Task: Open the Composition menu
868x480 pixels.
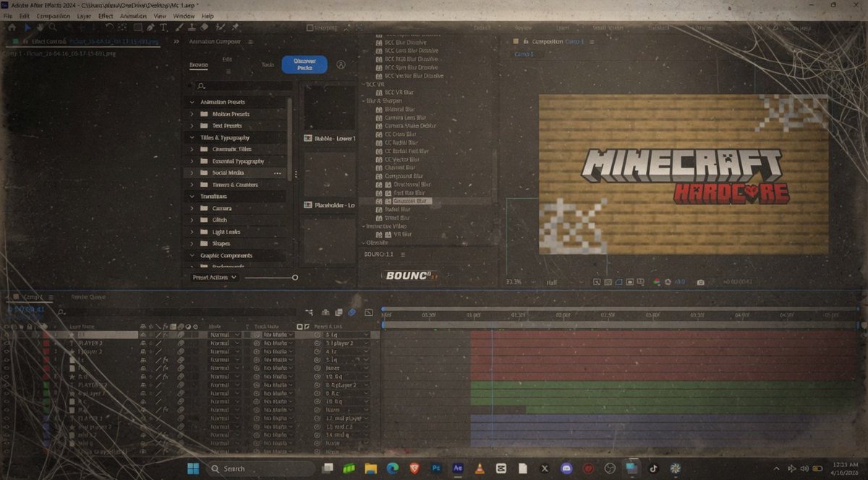Action: point(54,15)
